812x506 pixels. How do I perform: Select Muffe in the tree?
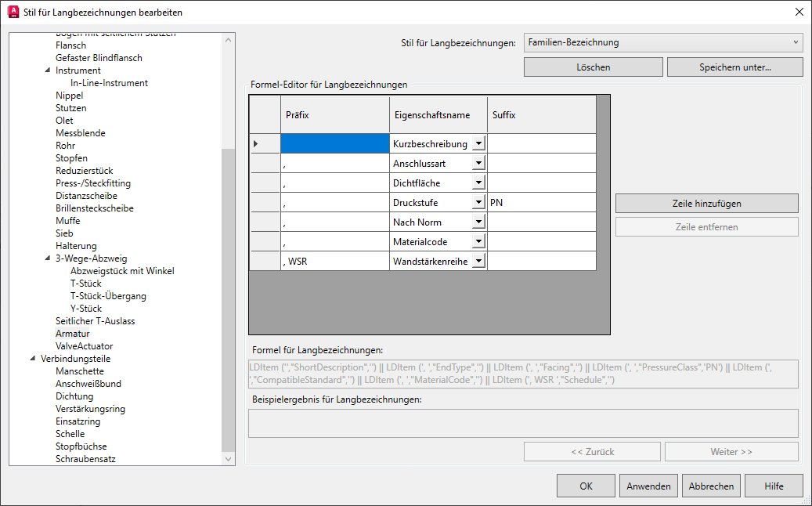(68, 221)
